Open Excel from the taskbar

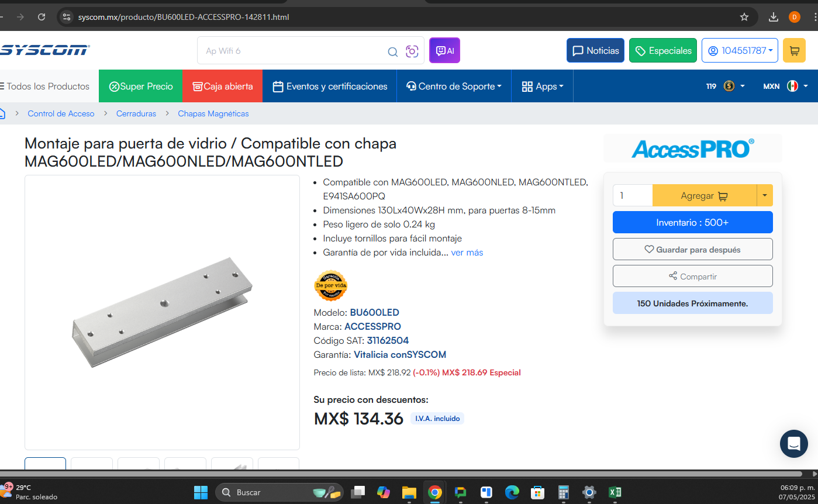(615, 492)
